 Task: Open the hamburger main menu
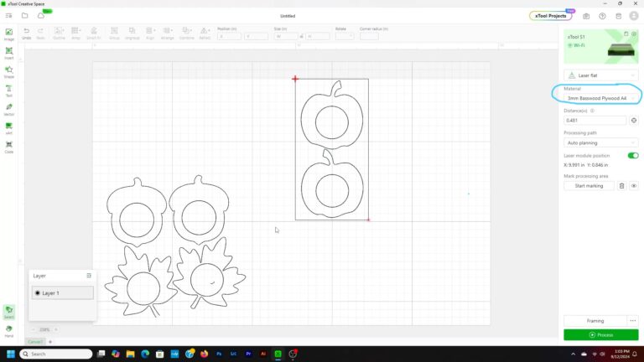coord(8,15)
